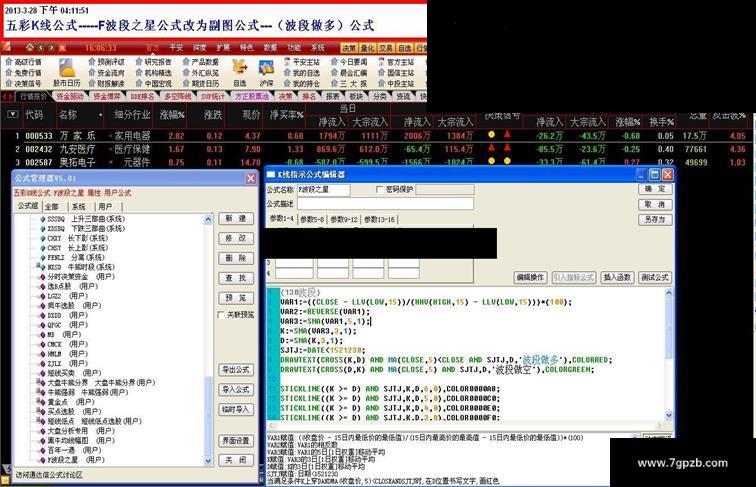
Task: Switch to the 系统 tab in formula manager
Action: point(78,206)
